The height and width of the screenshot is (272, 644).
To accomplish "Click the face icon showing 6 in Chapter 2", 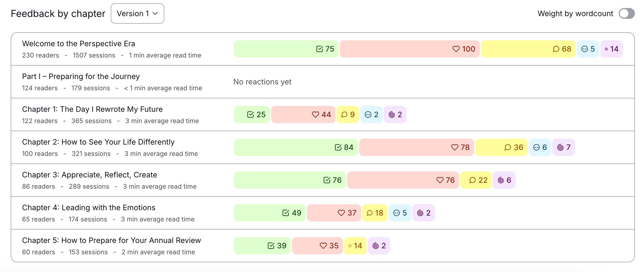I will (536, 147).
